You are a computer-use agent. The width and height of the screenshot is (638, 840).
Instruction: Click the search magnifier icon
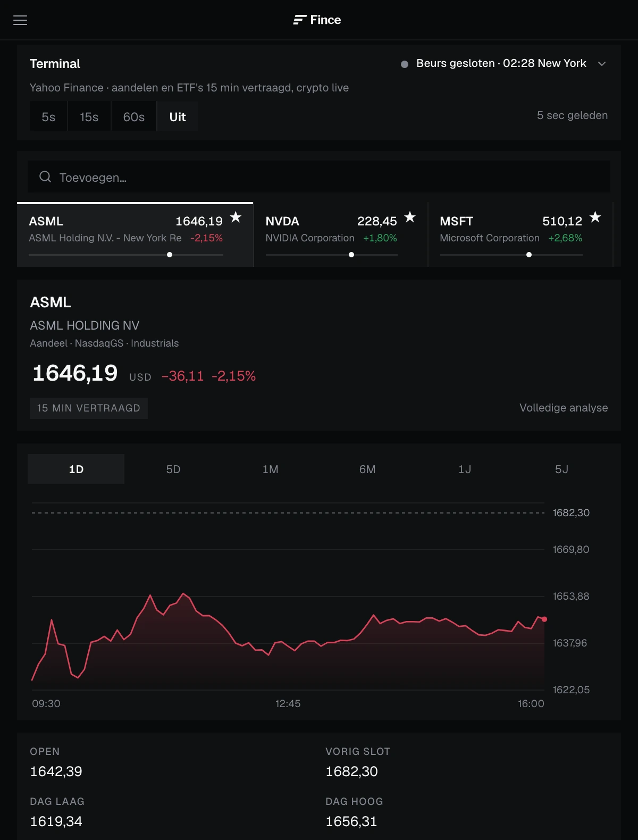coord(45,177)
